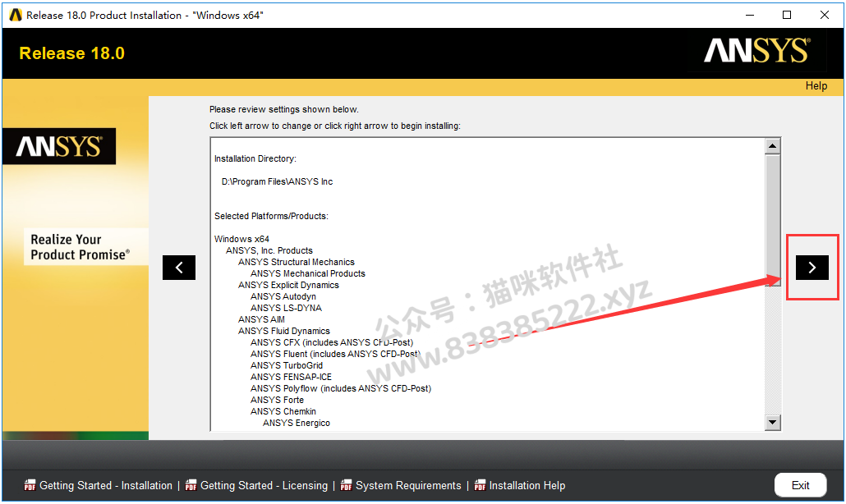Open Getting Started - Installation PDF
Image resolution: width=846 pixels, height=504 pixels.
pos(106,486)
